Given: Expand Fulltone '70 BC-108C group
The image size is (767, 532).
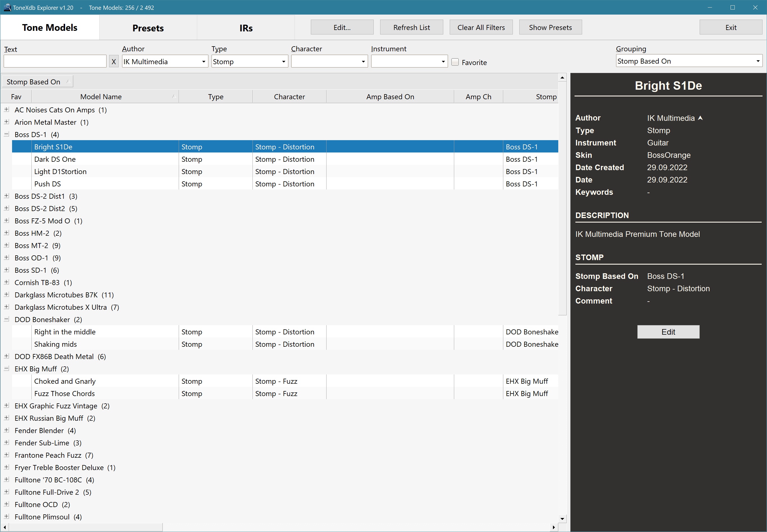Looking at the screenshot, I should point(6,479).
